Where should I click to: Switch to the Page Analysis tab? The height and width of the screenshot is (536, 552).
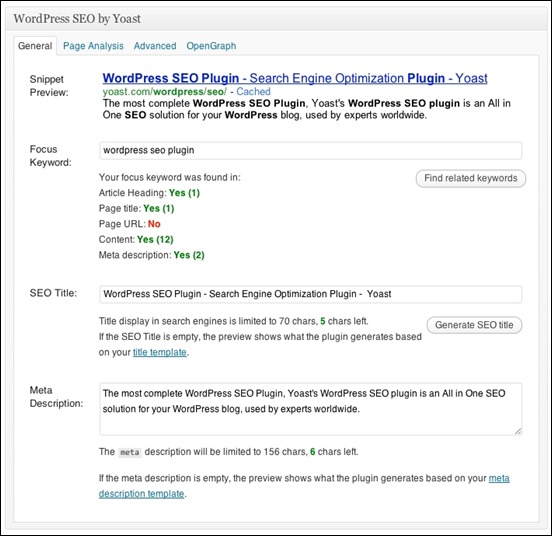coord(93,46)
